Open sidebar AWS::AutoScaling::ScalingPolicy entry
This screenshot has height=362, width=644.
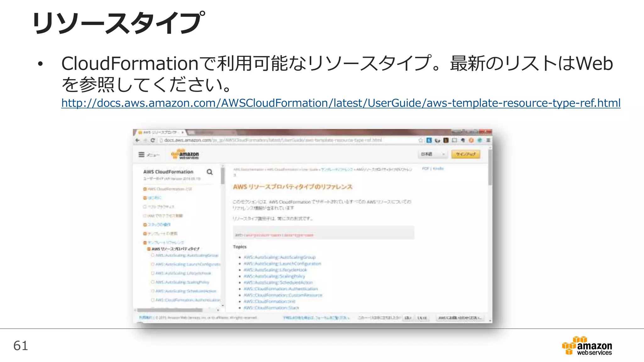(182, 282)
